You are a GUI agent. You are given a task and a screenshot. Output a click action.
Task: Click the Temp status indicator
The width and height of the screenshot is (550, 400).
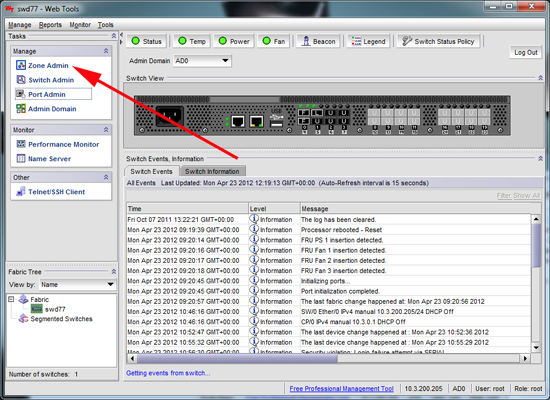pyautogui.click(x=192, y=41)
